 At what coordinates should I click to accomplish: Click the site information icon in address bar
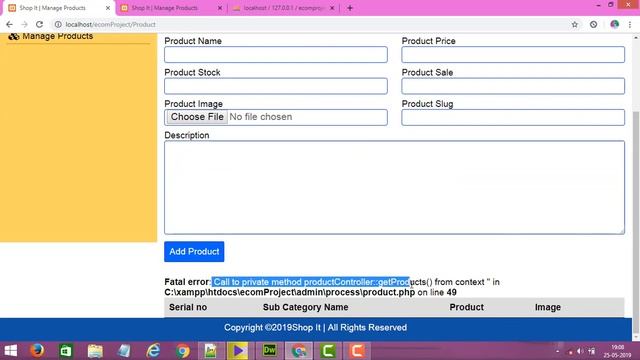[58, 24]
